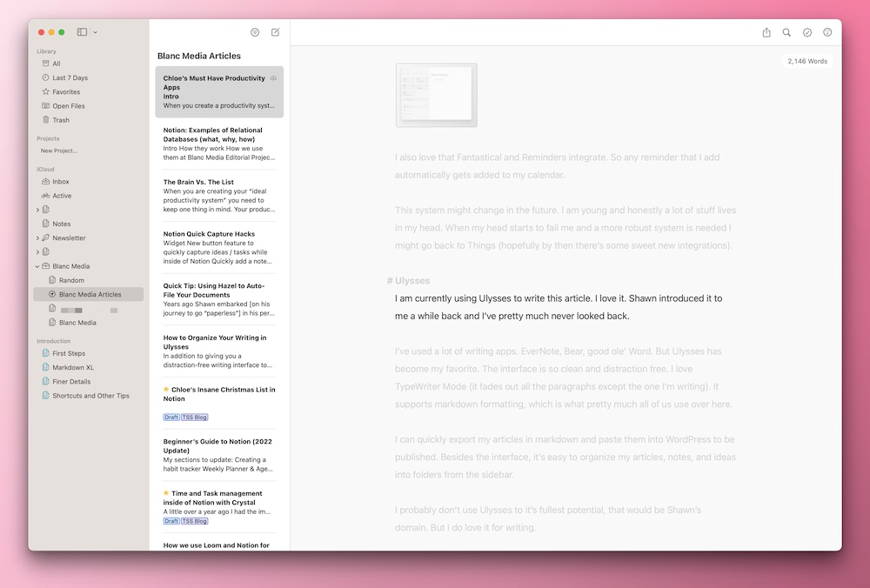Open Chloe's Must Have Productivity Apps sheet

tap(219, 92)
